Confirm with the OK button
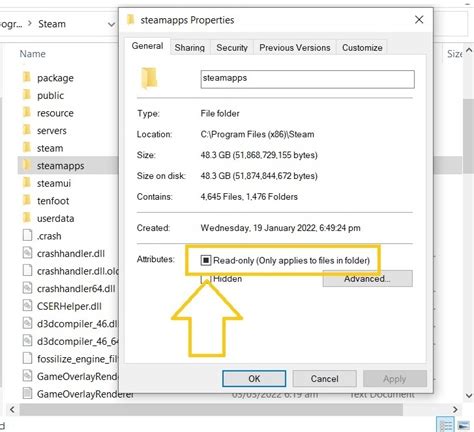The image size is (474, 432). pos(254,379)
